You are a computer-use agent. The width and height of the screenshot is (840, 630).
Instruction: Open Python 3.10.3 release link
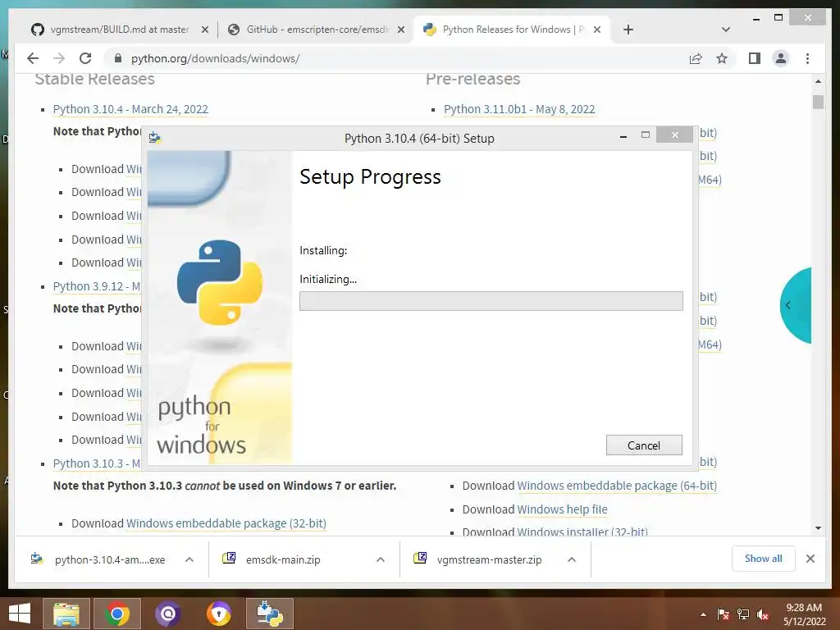(97, 463)
